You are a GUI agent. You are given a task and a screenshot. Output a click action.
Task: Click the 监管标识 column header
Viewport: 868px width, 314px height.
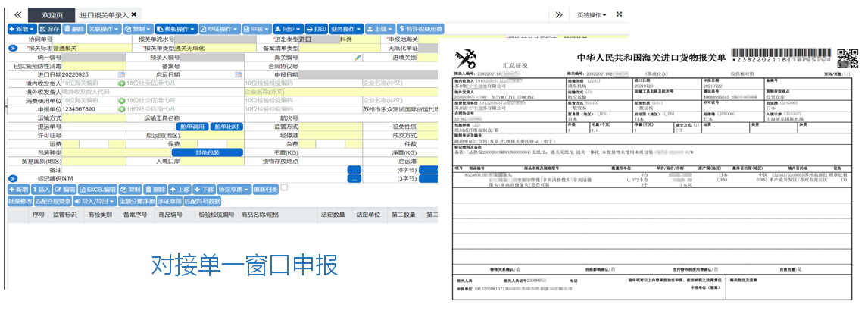[x=66, y=214]
